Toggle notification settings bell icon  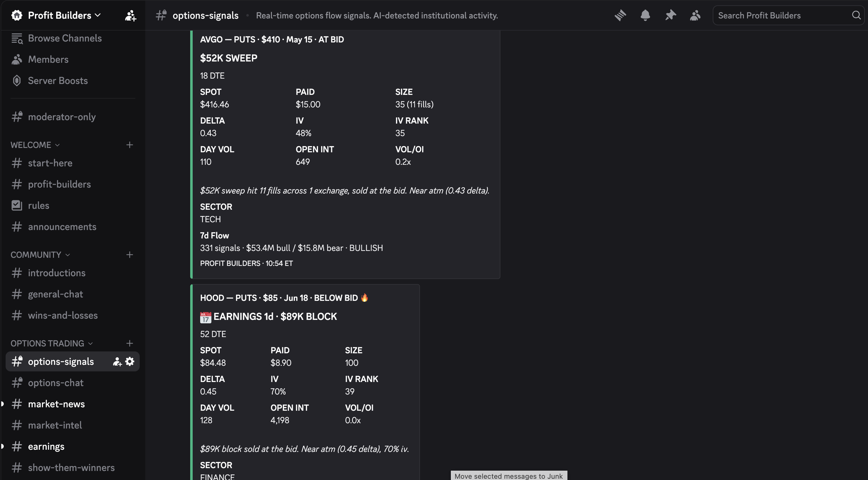point(645,15)
